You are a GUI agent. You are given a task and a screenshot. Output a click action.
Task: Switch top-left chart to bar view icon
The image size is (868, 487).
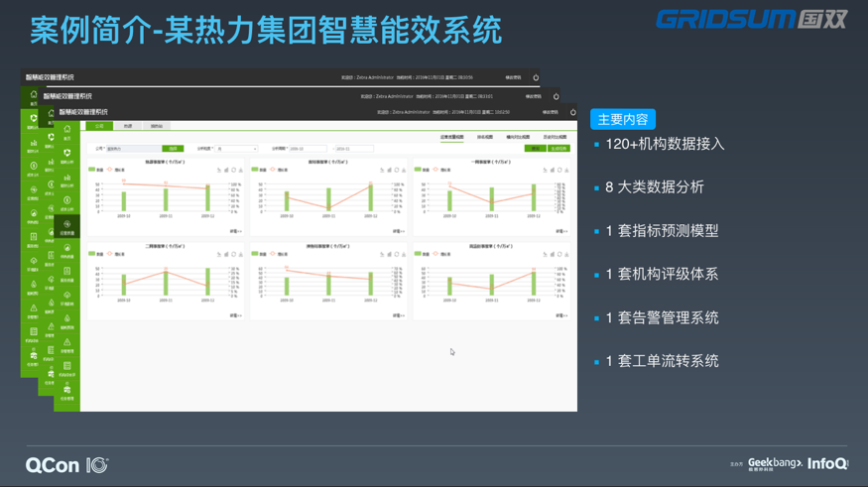pyautogui.click(x=226, y=170)
